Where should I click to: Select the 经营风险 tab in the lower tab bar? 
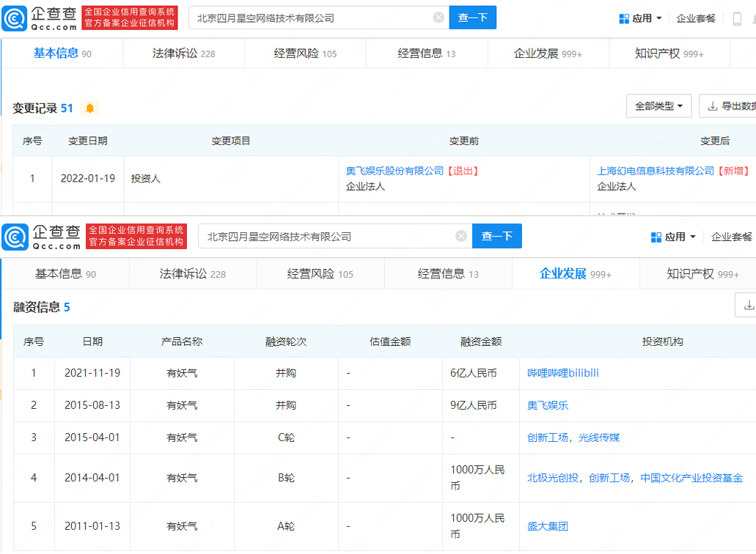click(x=320, y=274)
